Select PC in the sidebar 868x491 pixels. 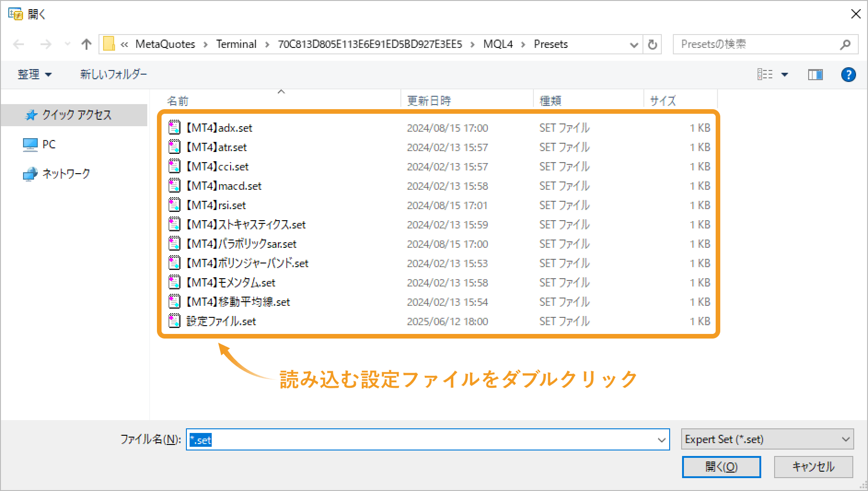click(x=47, y=144)
